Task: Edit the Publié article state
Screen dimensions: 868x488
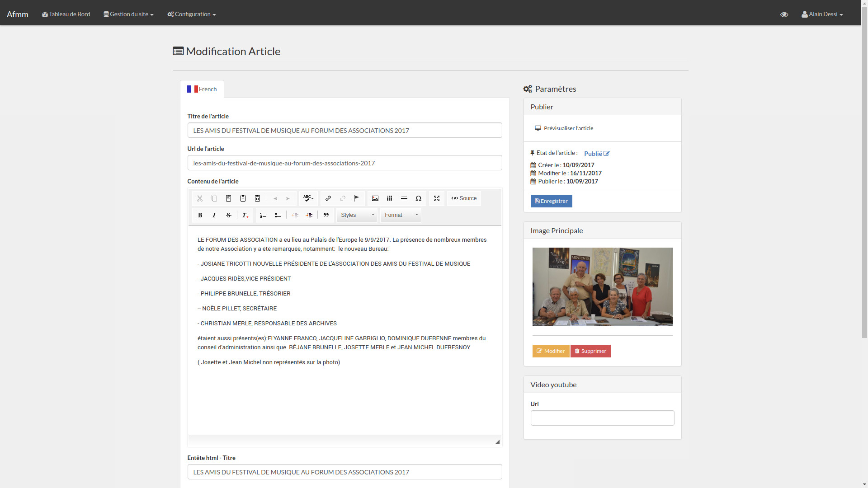Action: (597, 154)
